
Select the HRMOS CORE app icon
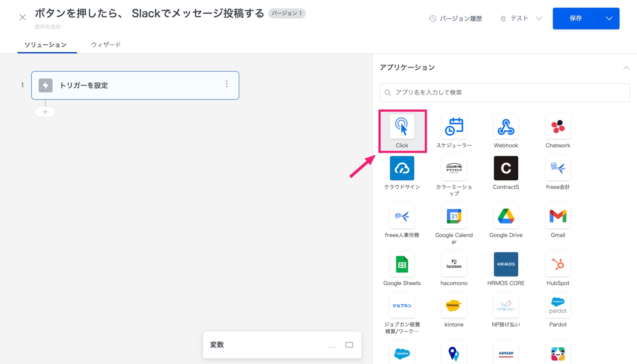(506, 264)
